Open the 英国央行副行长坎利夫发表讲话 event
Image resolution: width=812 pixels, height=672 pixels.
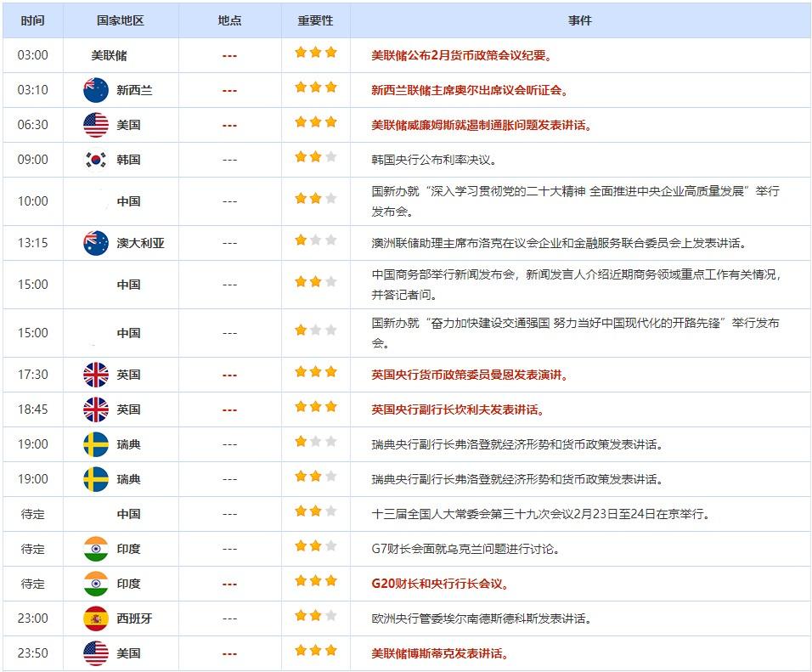pos(457,409)
